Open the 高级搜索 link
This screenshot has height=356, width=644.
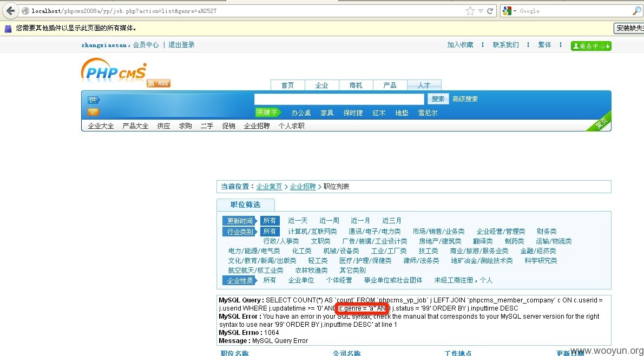465,99
